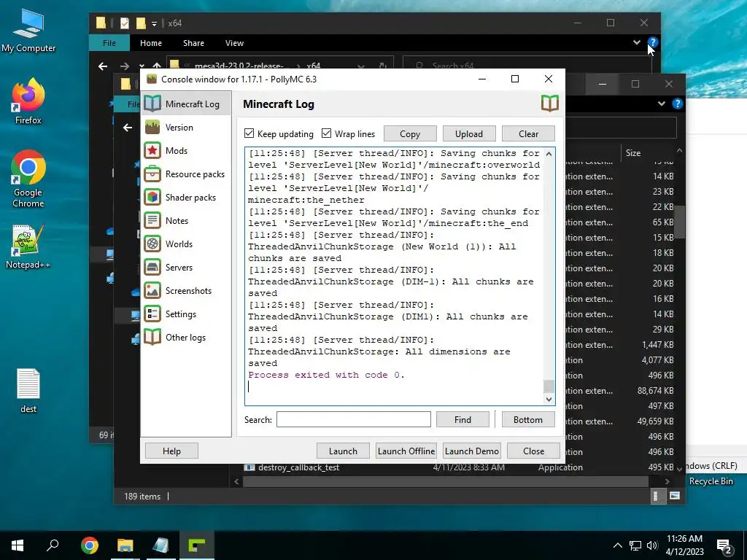
Task: Click the Launch button
Action: pos(343,451)
